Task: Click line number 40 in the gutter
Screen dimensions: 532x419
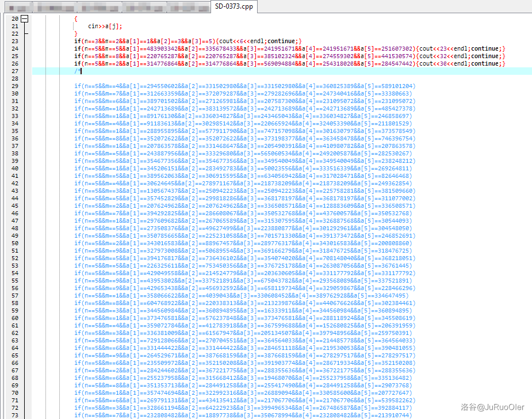Action: click(x=15, y=168)
